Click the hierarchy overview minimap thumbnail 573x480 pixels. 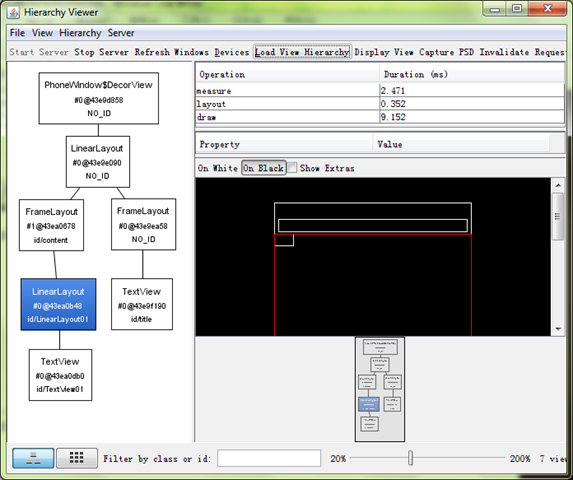pos(380,389)
